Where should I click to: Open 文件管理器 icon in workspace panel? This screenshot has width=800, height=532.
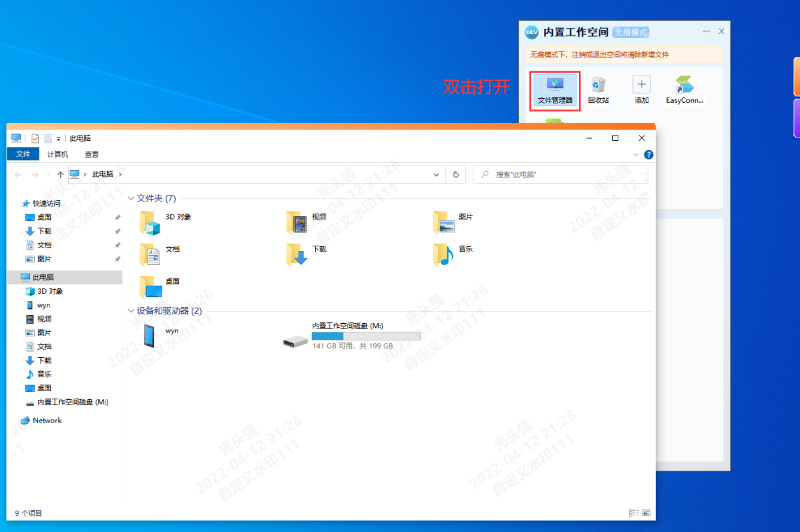click(x=555, y=90)
